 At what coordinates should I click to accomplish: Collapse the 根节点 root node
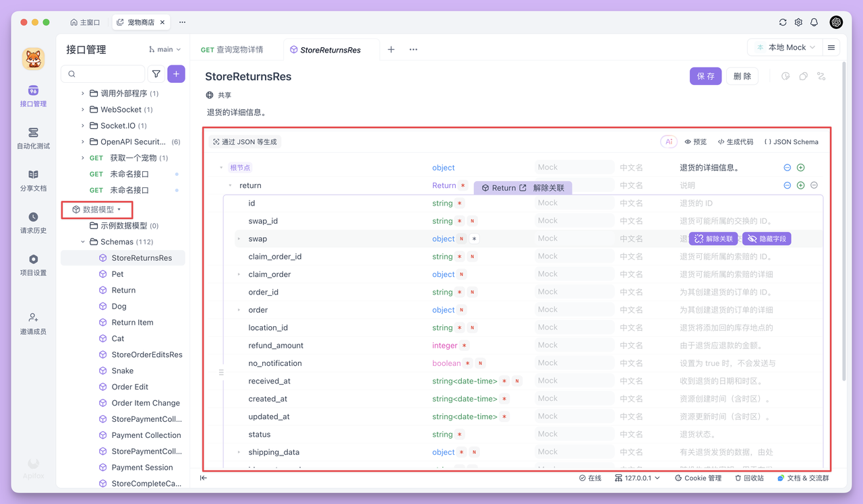tap(220, 168)
